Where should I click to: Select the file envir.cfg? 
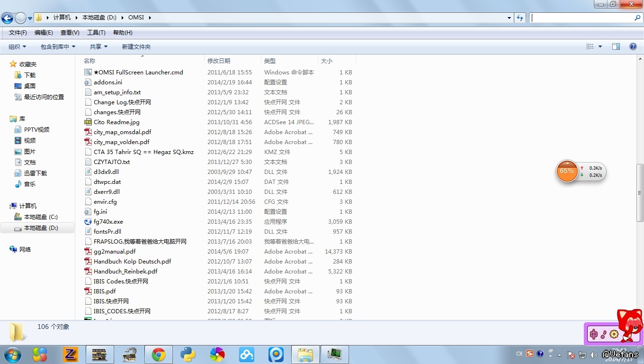(x=105, y=201)
